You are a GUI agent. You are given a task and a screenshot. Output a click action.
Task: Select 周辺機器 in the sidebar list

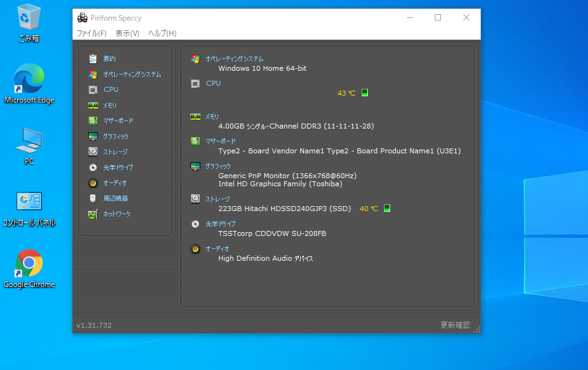coord(115,198)
